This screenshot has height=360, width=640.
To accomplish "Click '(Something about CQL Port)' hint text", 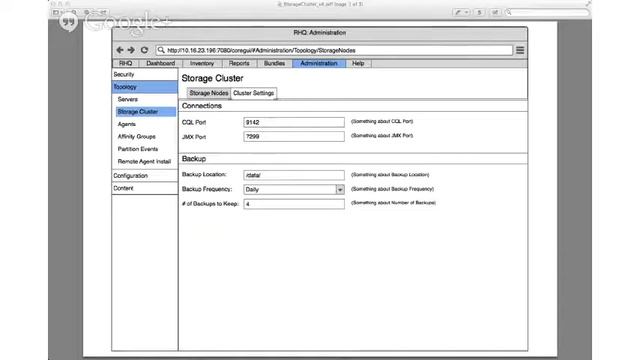I will pyautogui.click(x=382, y=121).
